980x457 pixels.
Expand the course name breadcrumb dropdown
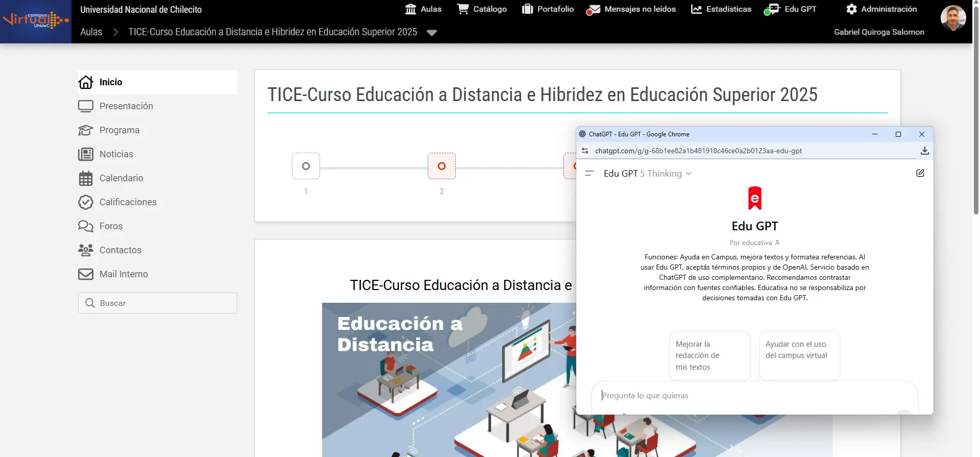(x=432, y=33)
